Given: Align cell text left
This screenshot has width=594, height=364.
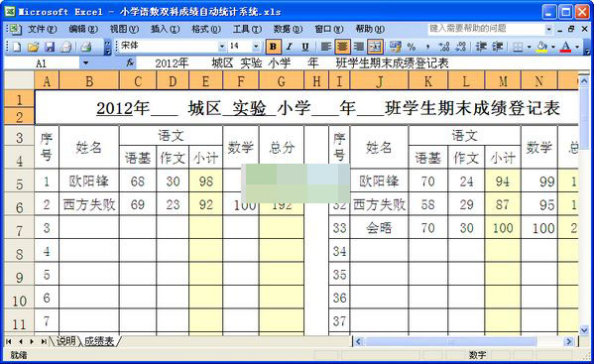Looking at the screenshot, I should (x=325, y=47).
